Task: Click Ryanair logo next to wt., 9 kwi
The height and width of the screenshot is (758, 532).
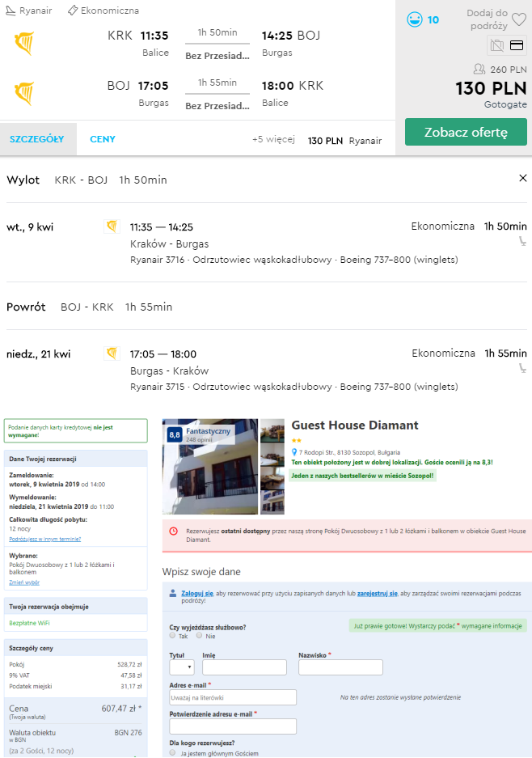Action: click(x=112, y=227)
